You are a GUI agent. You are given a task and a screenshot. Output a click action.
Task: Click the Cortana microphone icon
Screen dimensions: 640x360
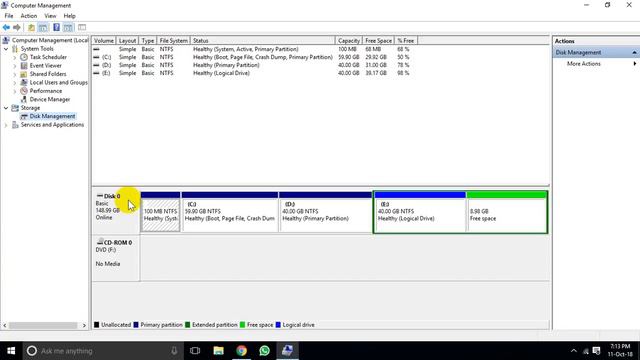(x=174, y=351)
